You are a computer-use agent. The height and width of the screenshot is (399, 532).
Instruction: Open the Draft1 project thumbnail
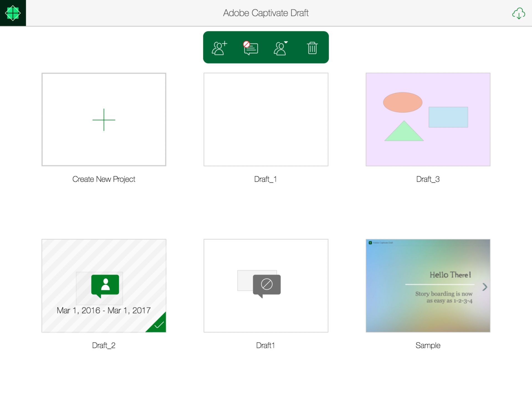click(x=266, y=286)
